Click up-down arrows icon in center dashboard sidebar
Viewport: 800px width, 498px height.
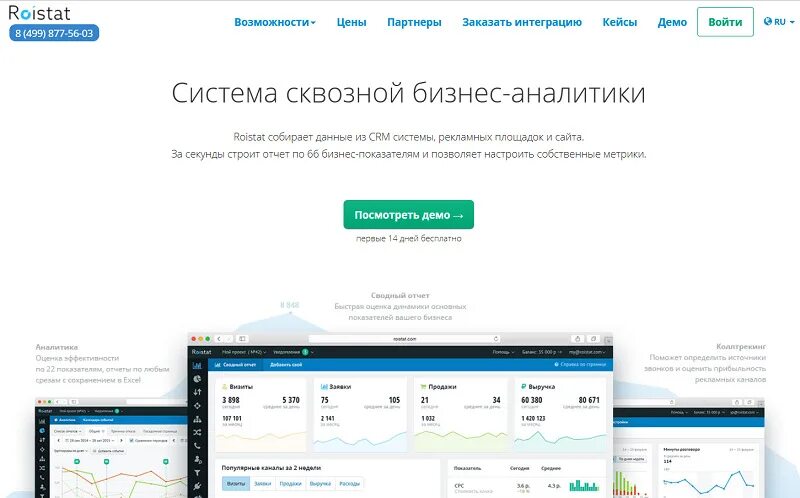tap(197, 392)
